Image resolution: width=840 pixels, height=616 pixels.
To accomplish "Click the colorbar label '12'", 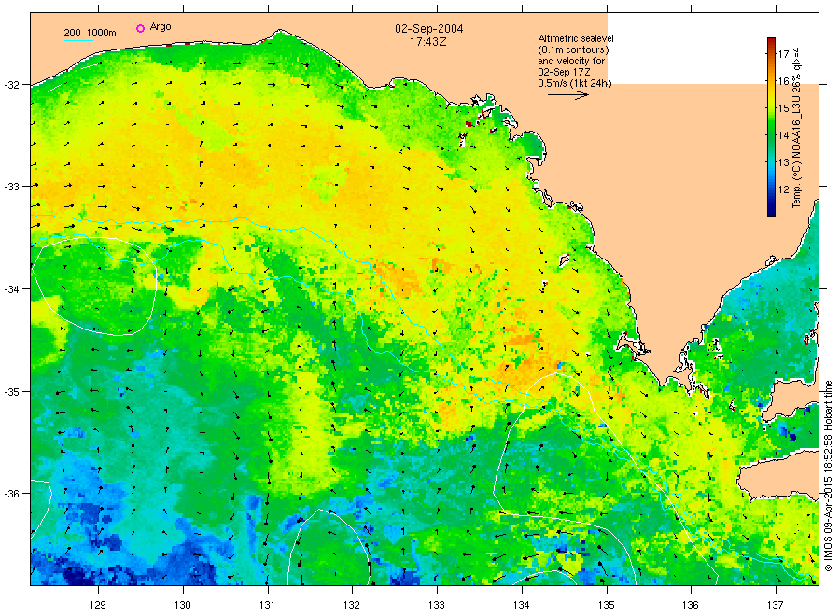I will pyautogui.click(x=784, y=189).
